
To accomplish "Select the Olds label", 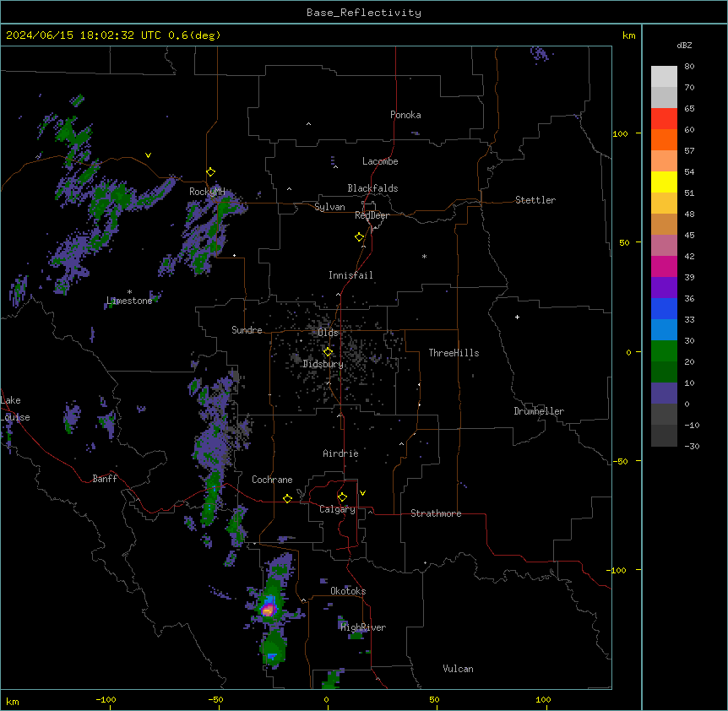I will 328,333.
